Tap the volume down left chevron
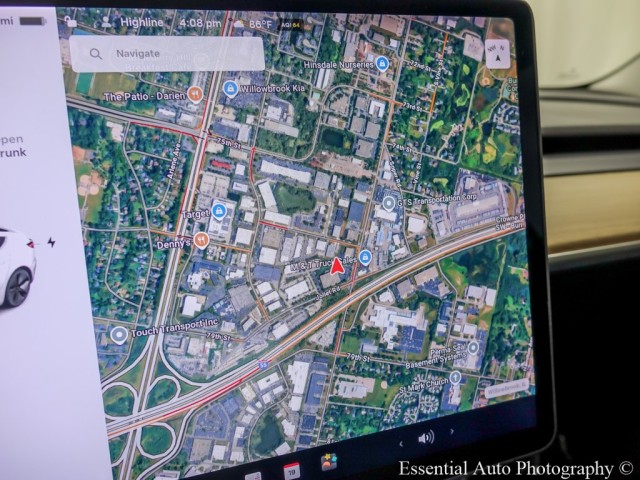This screenshot has width=640, height=480. (401, 444)
